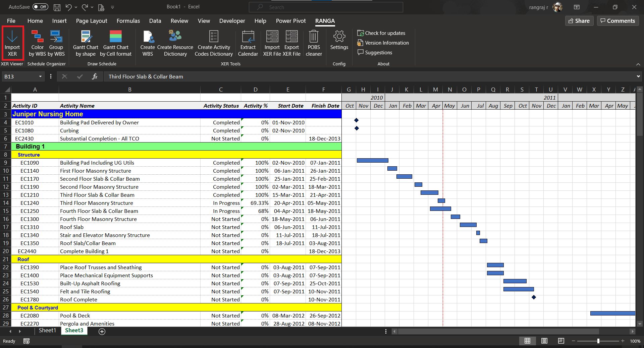Screen dimensions: 644x348
Task: Open Create Resource Dictionary
Action: (x=175, y=43)
